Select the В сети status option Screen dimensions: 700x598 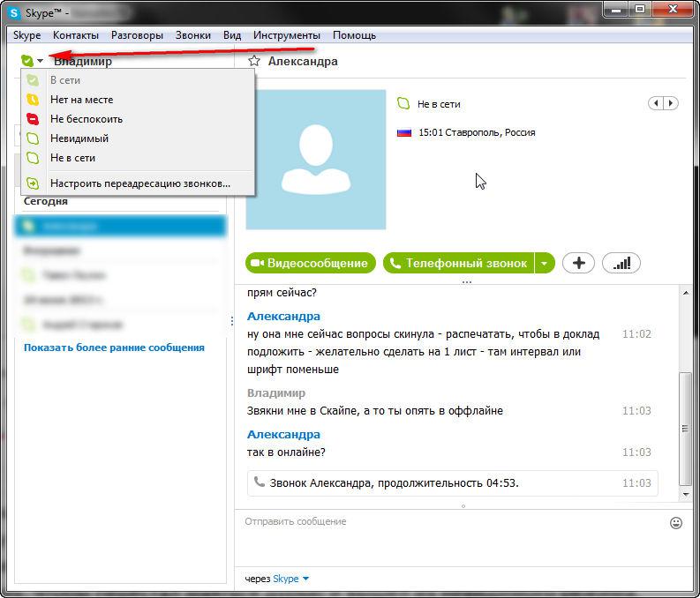point(138,80)
